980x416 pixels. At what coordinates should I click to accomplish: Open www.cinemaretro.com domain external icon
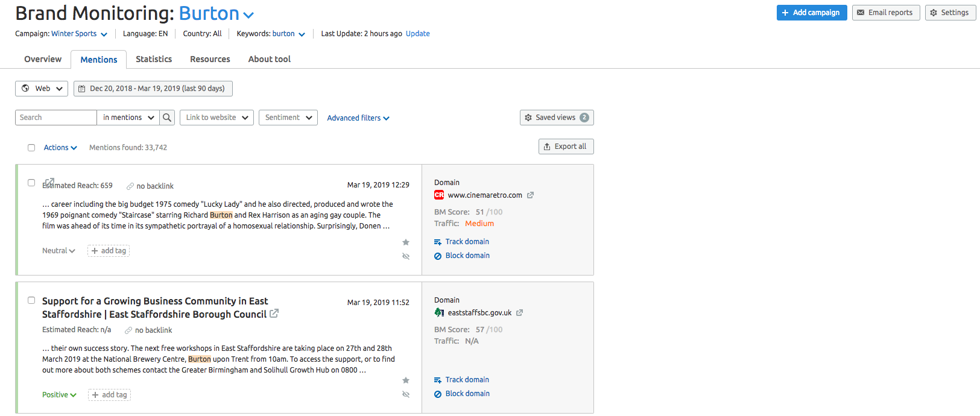(531, 195)
